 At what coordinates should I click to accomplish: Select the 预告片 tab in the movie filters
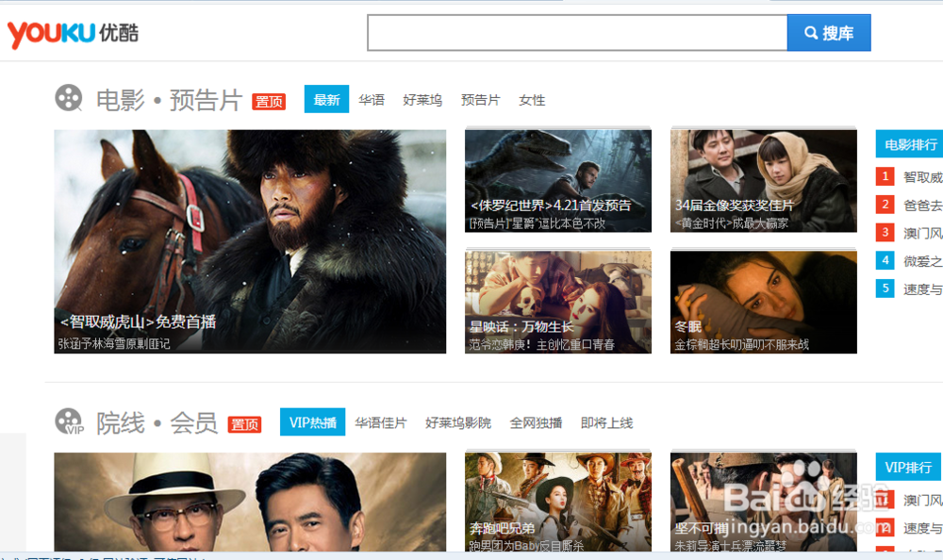tap(480, 100)
